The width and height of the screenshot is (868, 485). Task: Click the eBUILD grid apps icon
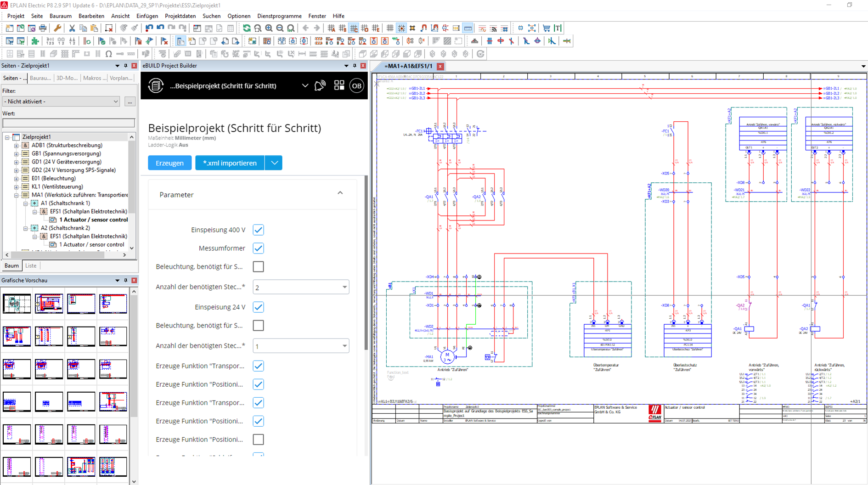(339, 85)
